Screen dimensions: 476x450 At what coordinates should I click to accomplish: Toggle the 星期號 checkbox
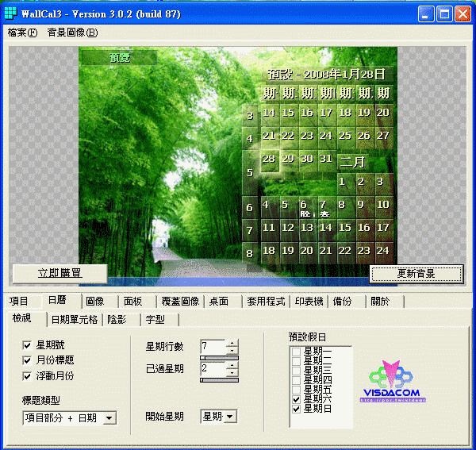tap(28, 346)
